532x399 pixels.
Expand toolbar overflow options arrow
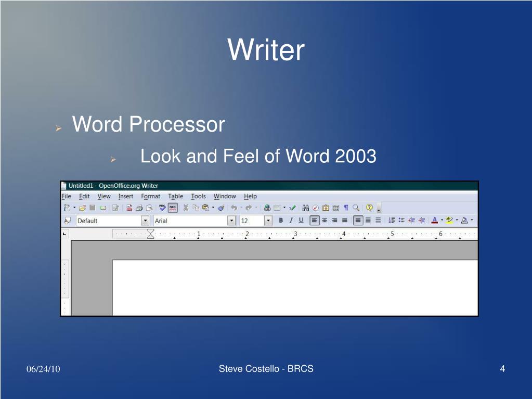tap(379, 208)
